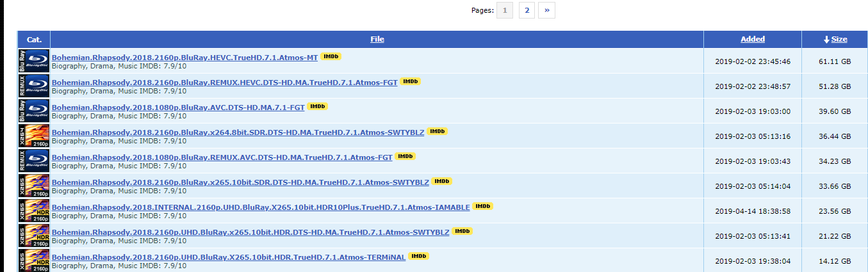
Task: Click added date 2019-02-02 23:48:57
Action: tap(753, 86)
